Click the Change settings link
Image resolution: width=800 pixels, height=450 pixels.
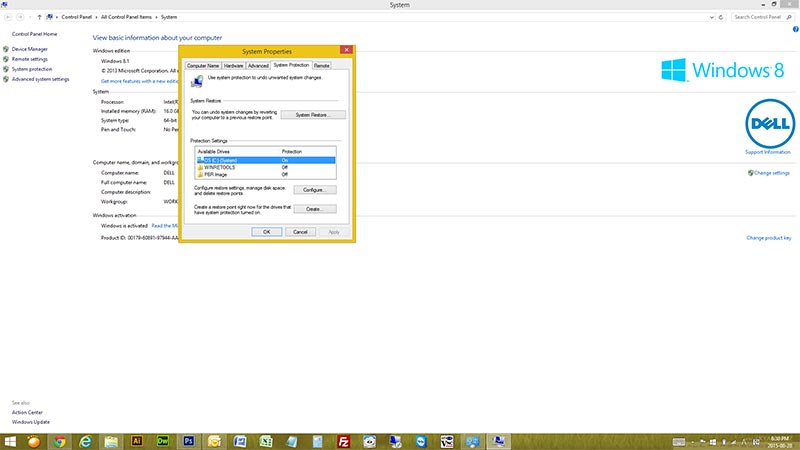[x=771, y=173]
